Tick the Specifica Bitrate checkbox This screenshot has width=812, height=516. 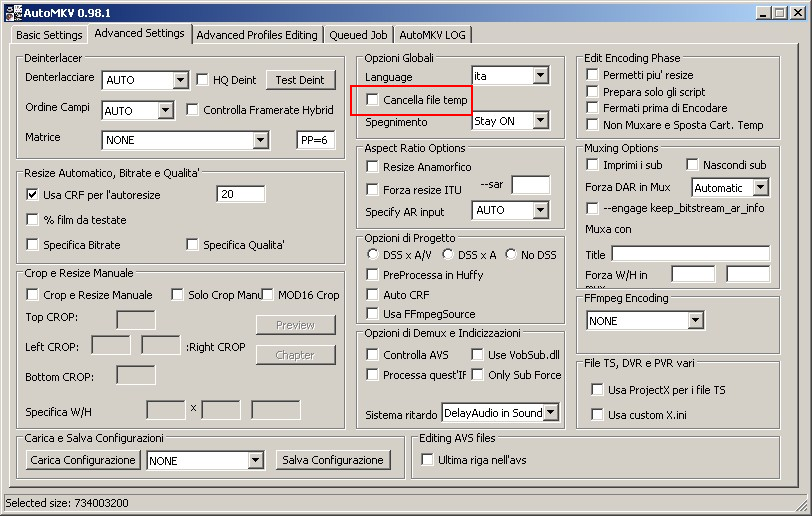(x=32, y=244)
